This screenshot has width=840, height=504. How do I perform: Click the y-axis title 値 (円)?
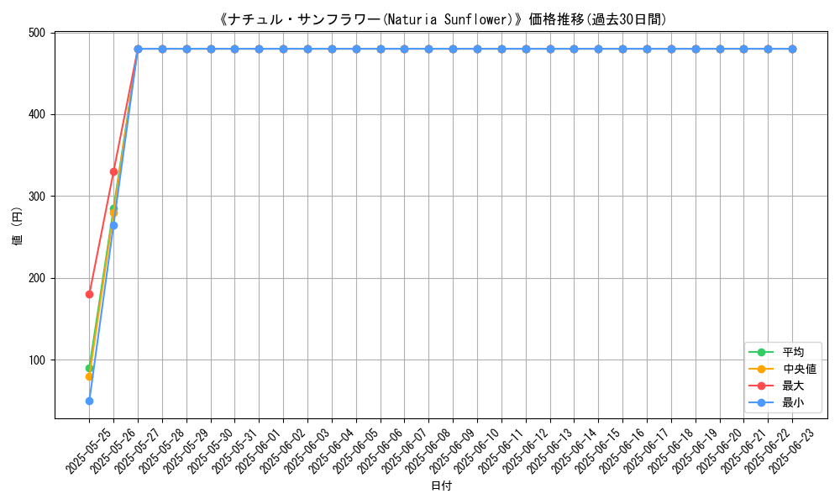pos(17,225)
